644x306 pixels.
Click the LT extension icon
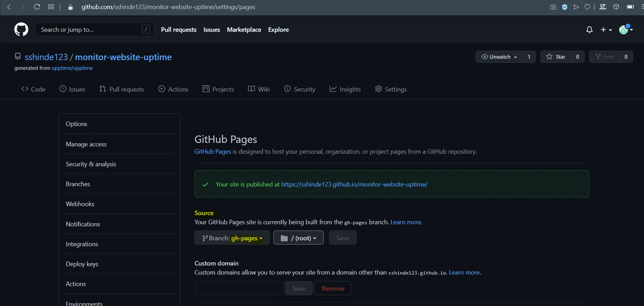[x=603, y=7]
